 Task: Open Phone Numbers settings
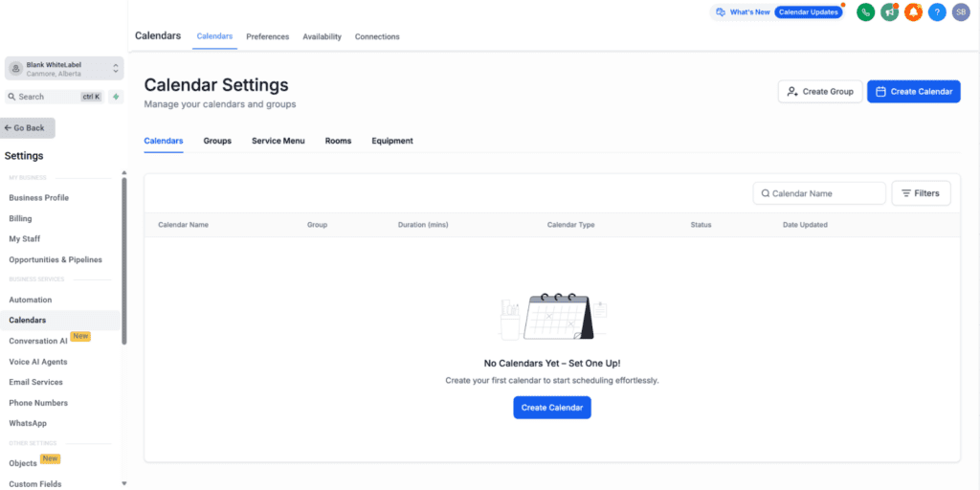coord(38,403)
